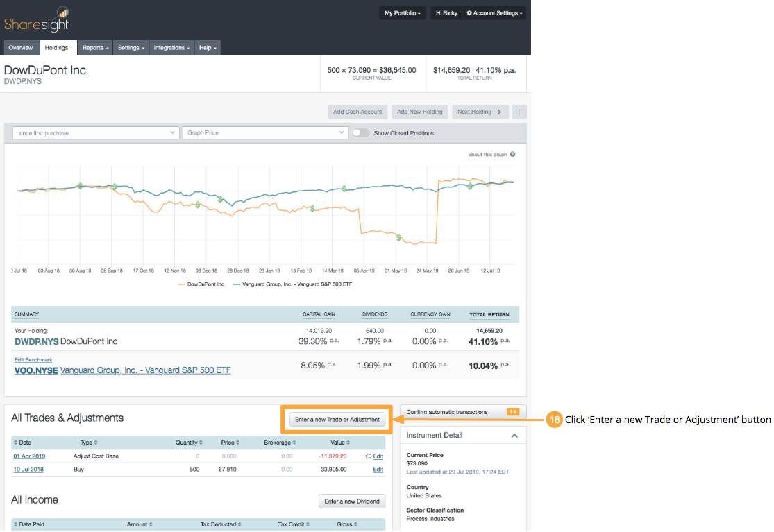Sort trades by Price column
Image resolution: width=774 pixels, height=532 pixels.
coord(230,443)
